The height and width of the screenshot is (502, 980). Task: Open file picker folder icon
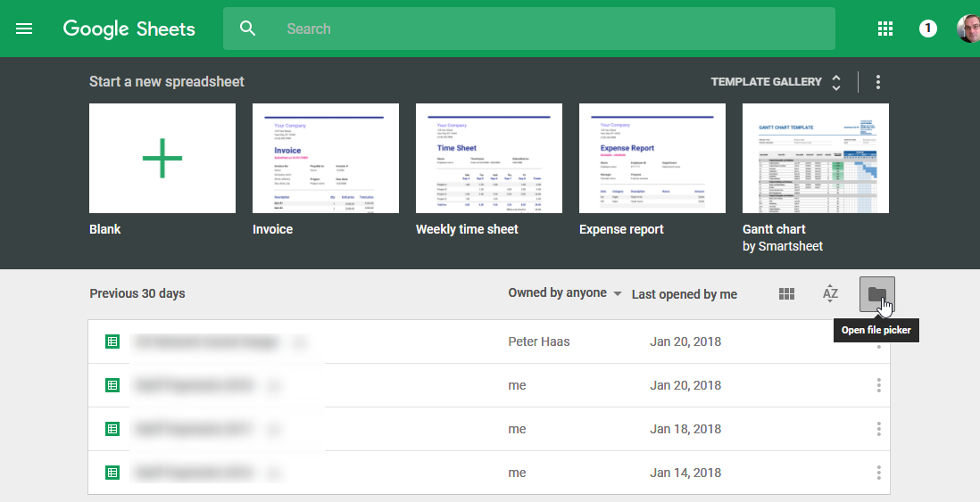click(x=877, y=294)
